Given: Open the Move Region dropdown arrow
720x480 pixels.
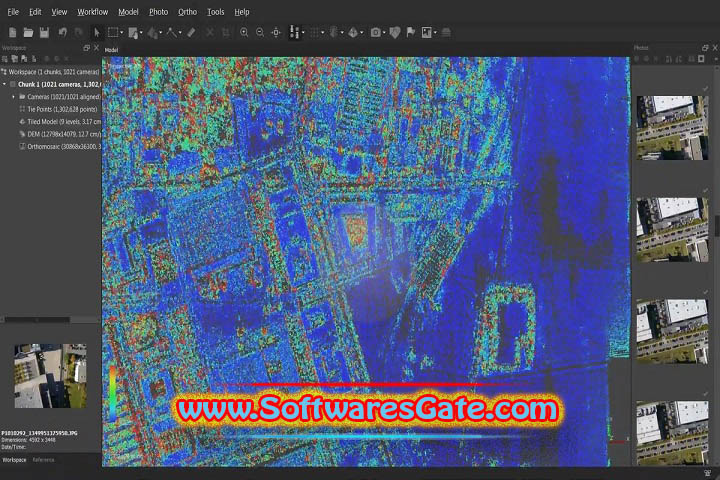Looking at the screenshot, I should [x=141, y=33].
